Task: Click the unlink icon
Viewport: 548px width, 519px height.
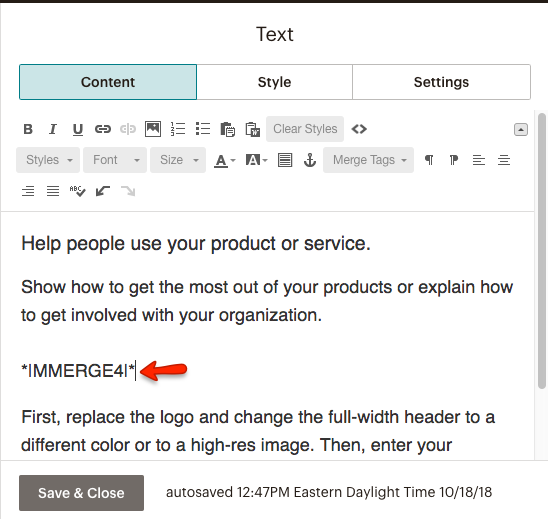Action: [x=128, y=129]
